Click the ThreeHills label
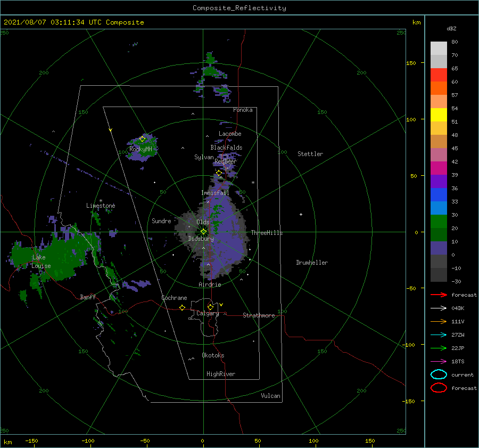The height and width of the screenshot is (448, 479). pyautogui.click(x=267, y=233)
